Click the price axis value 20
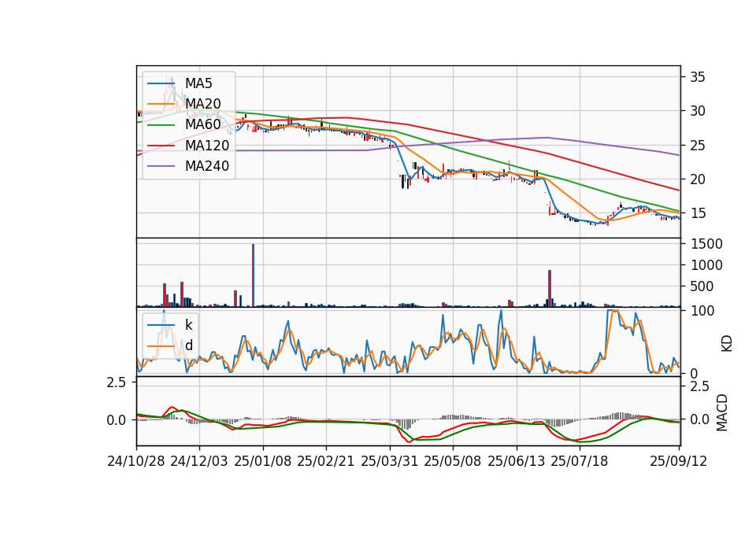 coord(697,179)
